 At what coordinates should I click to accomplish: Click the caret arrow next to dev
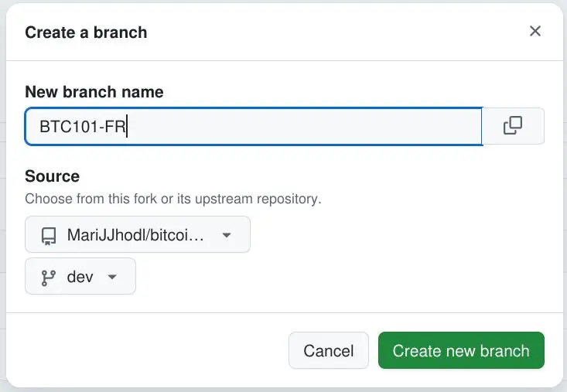point(112,278)
